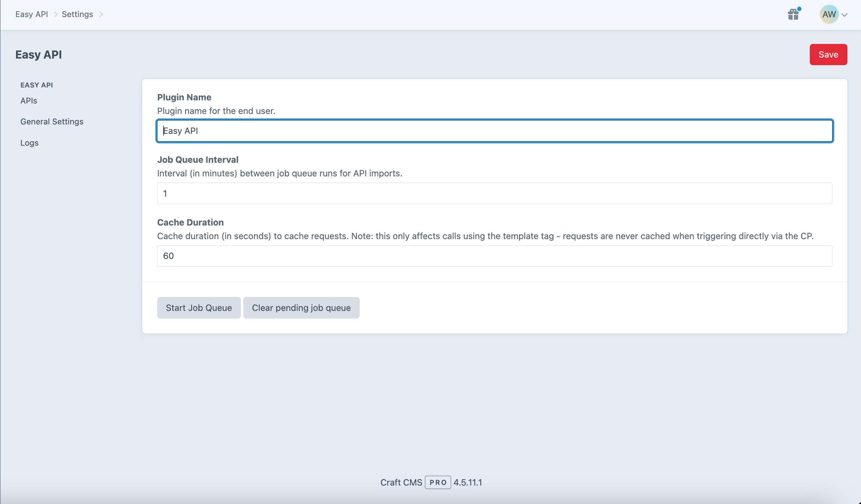Open General Settings in the sidebar

(x=52, y=122)
